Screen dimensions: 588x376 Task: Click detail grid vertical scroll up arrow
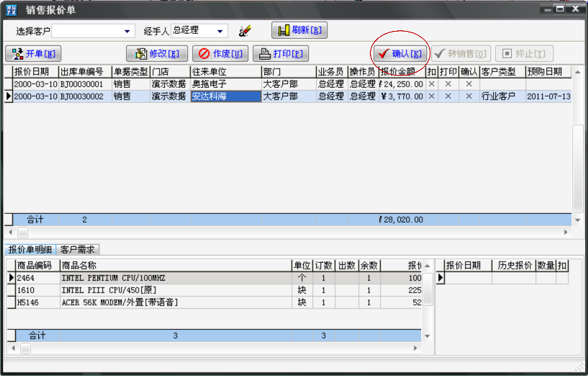click(x=427, y=266)
